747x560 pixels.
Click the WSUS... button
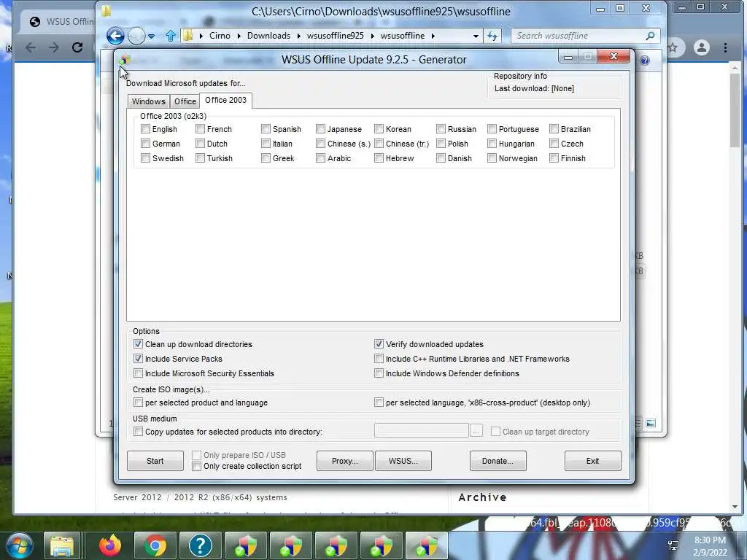403,461
